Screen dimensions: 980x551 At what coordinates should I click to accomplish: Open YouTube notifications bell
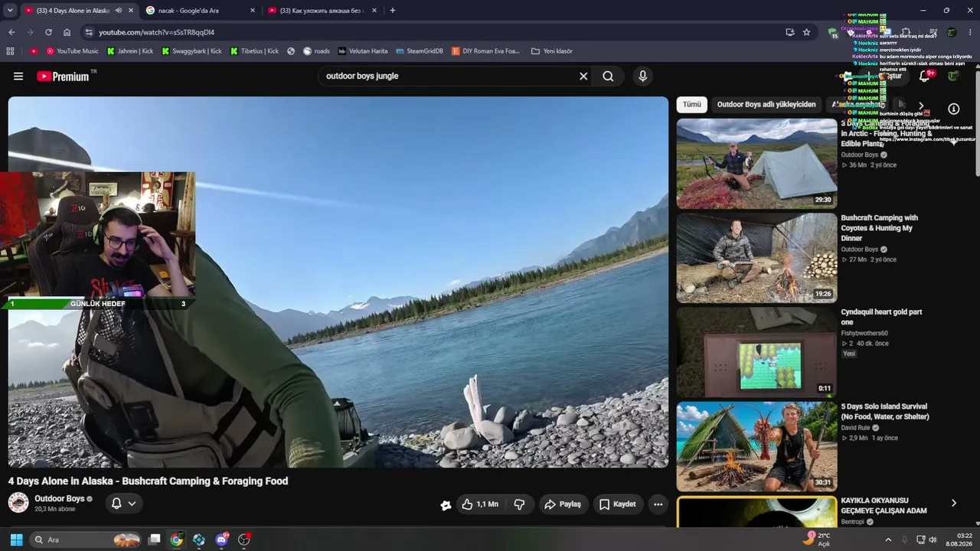click(x=925, y=77)
